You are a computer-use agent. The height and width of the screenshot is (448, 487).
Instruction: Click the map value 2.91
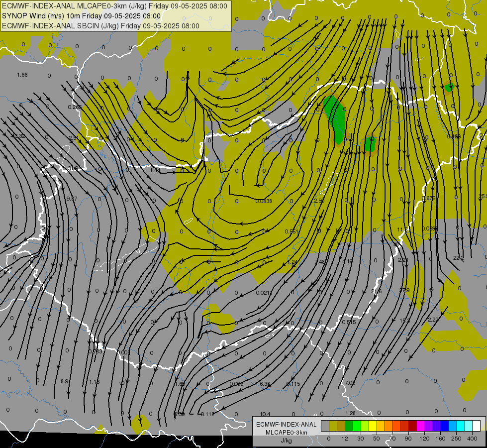[74, 138]
